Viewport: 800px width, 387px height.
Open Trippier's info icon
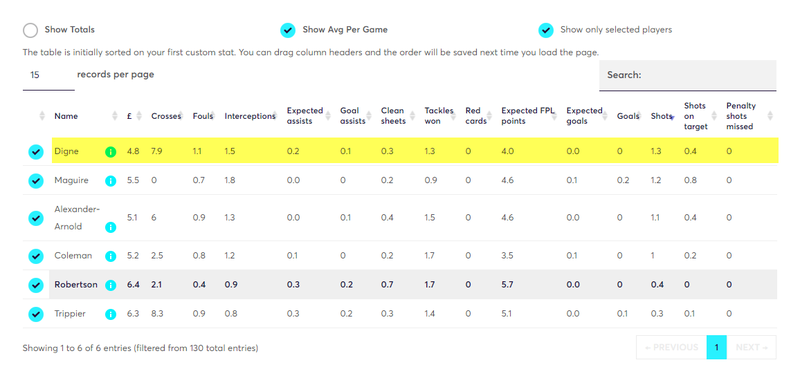(x=111, y=314)
